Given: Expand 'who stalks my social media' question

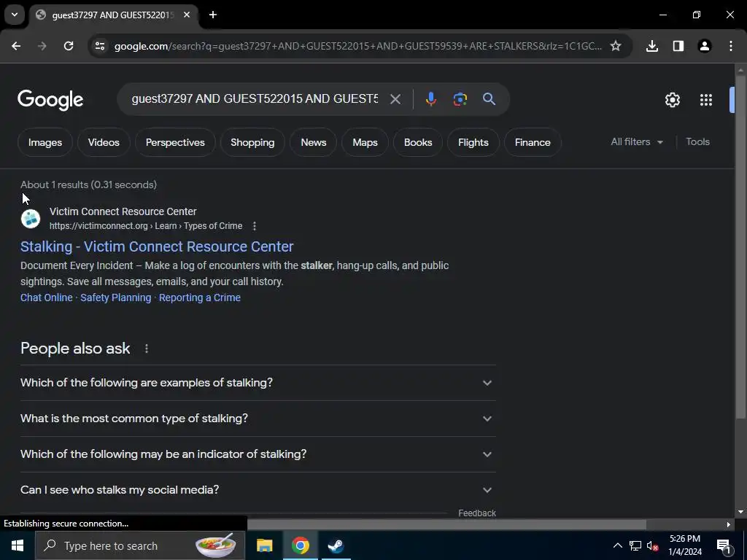Looking at the screenshot, I should pyautogui.click(x=258, y=490).
